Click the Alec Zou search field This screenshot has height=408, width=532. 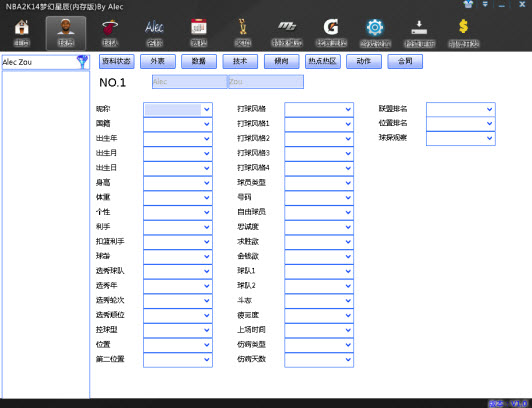click(40, 62)
